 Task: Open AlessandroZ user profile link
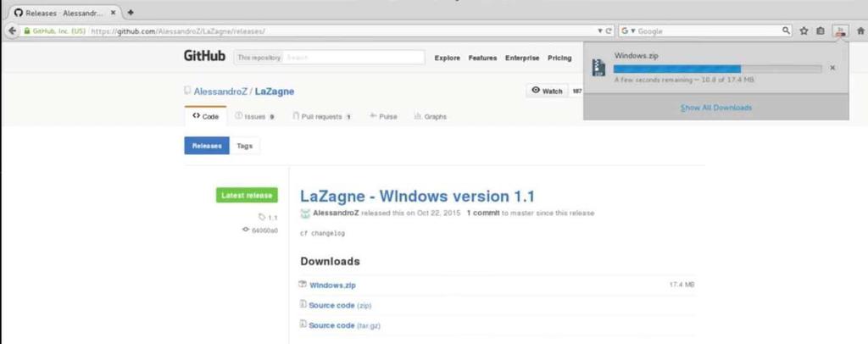tap(220, 92)
